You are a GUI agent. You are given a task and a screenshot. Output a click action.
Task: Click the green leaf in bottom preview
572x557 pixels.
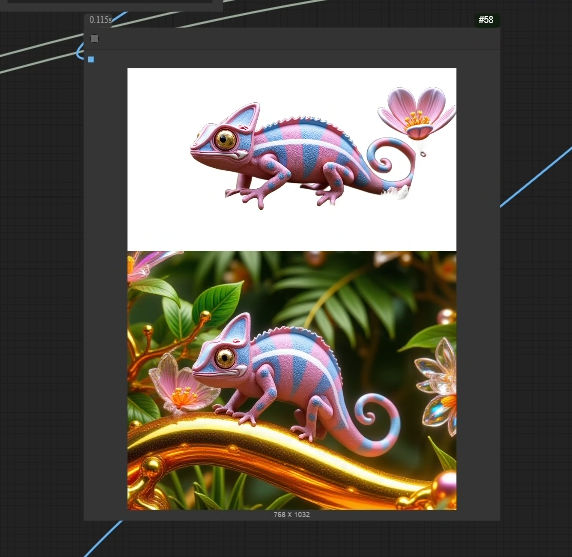[x=218, y=303]
